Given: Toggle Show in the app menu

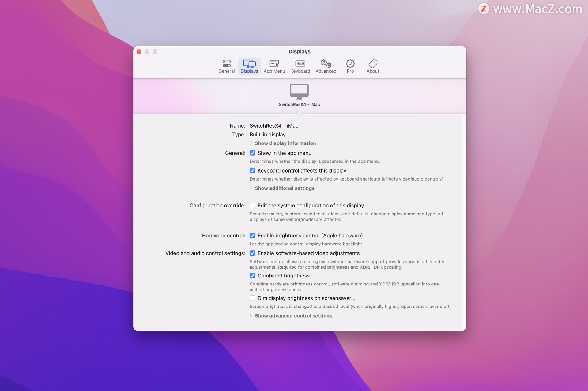Looking at the screenshot, I should (252, 153).
